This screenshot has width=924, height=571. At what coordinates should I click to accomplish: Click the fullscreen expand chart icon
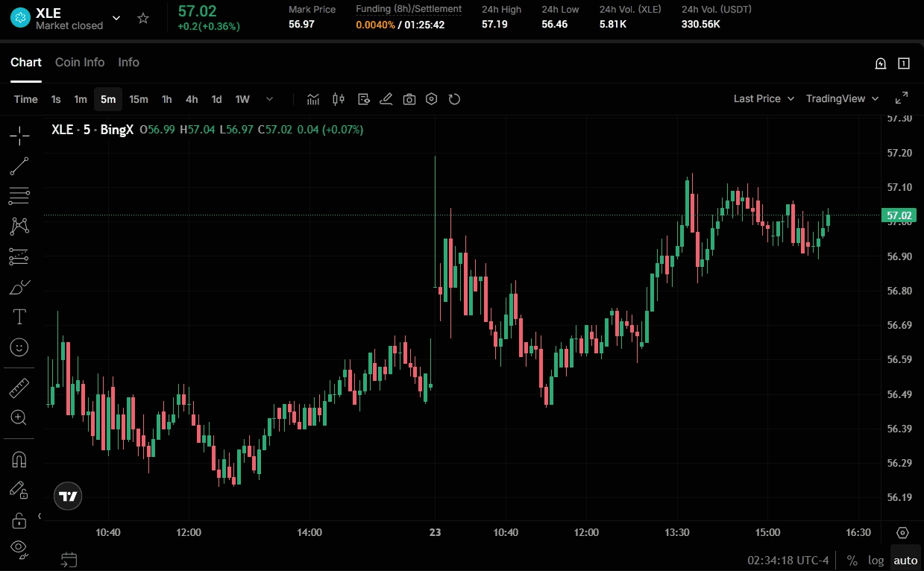(x=901, y=98)
